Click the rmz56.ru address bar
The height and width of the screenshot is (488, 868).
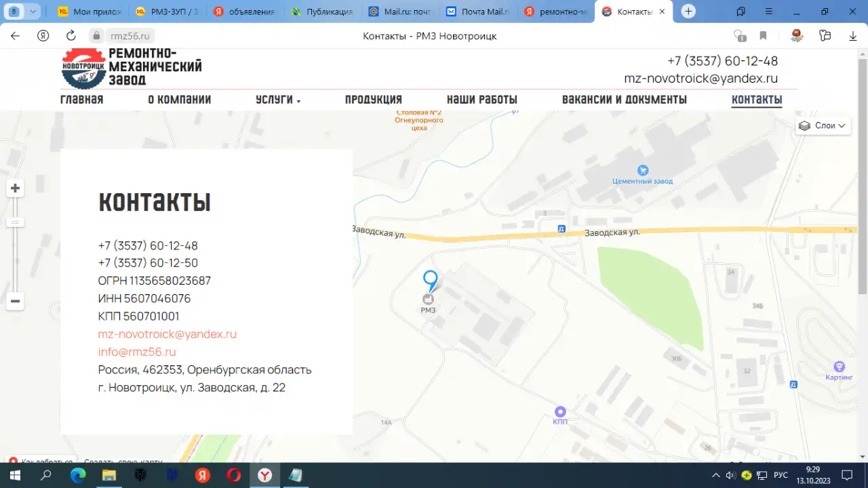(130, 36)
